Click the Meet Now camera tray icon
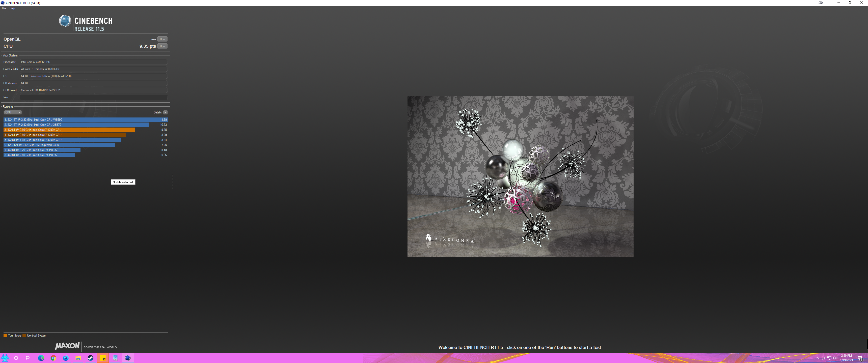 point(823,358)
